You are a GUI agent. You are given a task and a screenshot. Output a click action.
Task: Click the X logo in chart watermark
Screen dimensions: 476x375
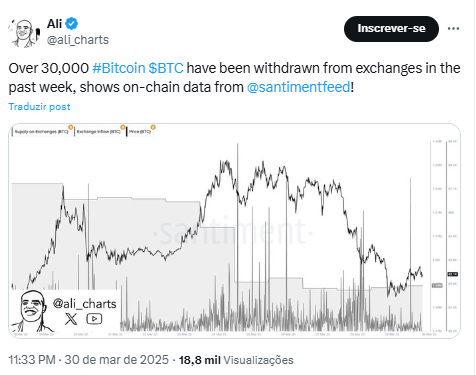[71, 319]
